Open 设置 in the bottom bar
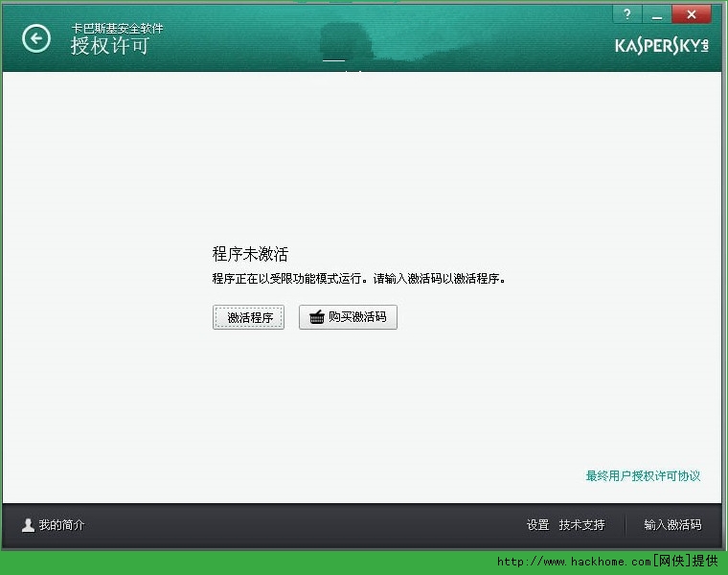728x575 pixels. (537, 525)
